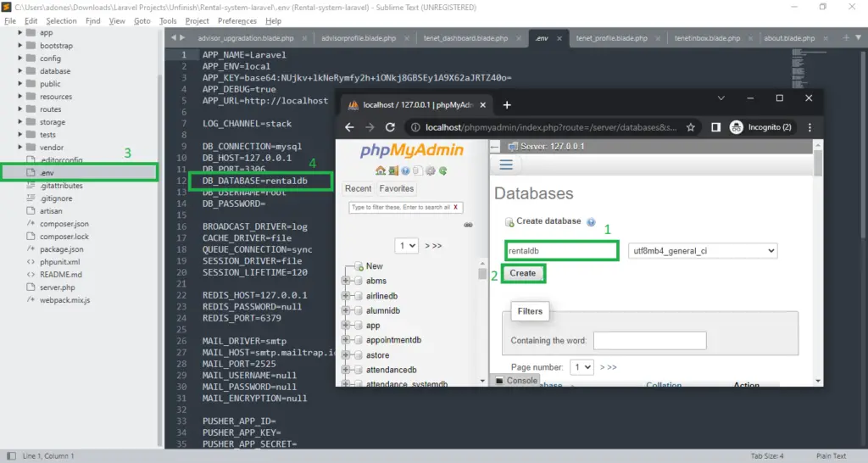Click Sublime's status bar panel switcher icon
Screen dimensions: 868x463
click(x=8, y=456)
